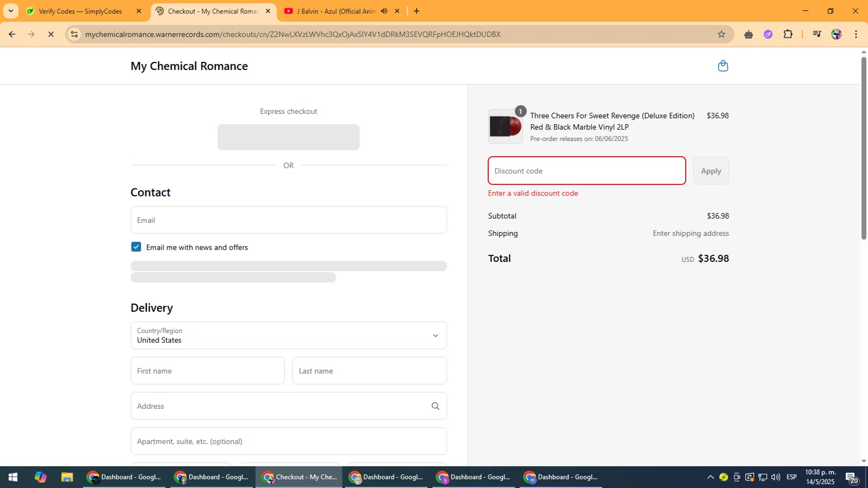Open a new tab with plus button
Image resolution: width=868 pixels, height=488 pixels.
click(x=416, y=11)
